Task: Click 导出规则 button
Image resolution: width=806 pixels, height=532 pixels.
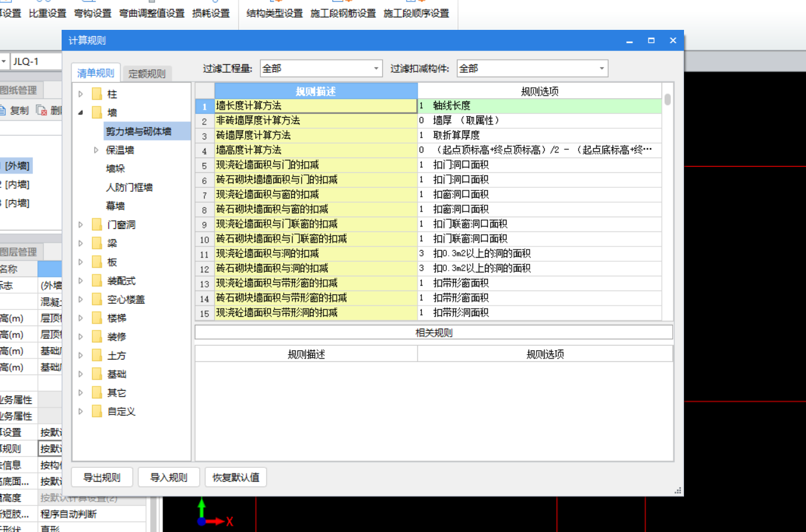Action: pos(102,478)
